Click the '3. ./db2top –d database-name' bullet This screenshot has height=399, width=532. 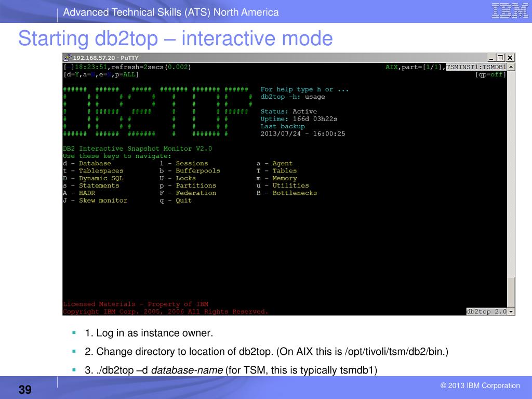[231, 370]
